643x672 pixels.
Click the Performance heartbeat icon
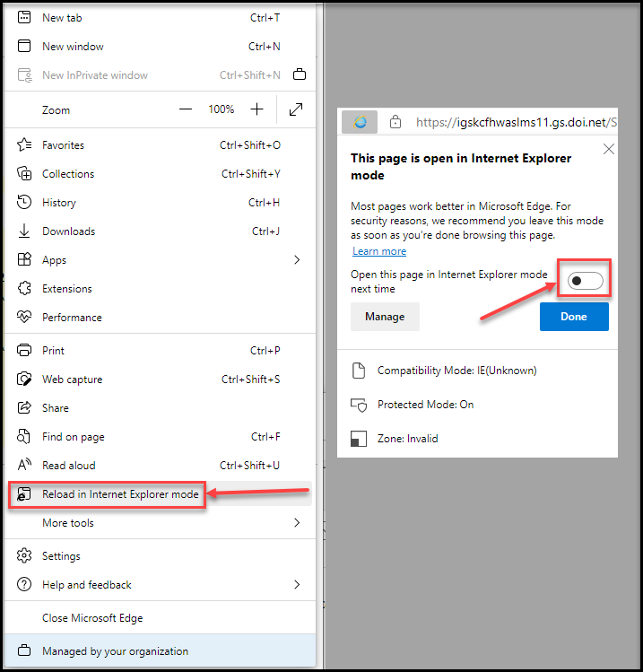point(24,317)
